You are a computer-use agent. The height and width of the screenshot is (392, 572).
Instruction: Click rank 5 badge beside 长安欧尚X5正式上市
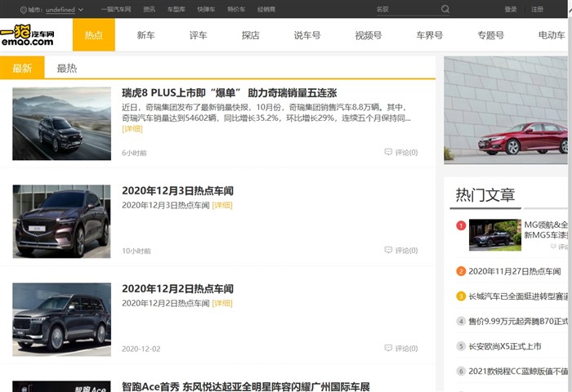(x=461, y=346)
